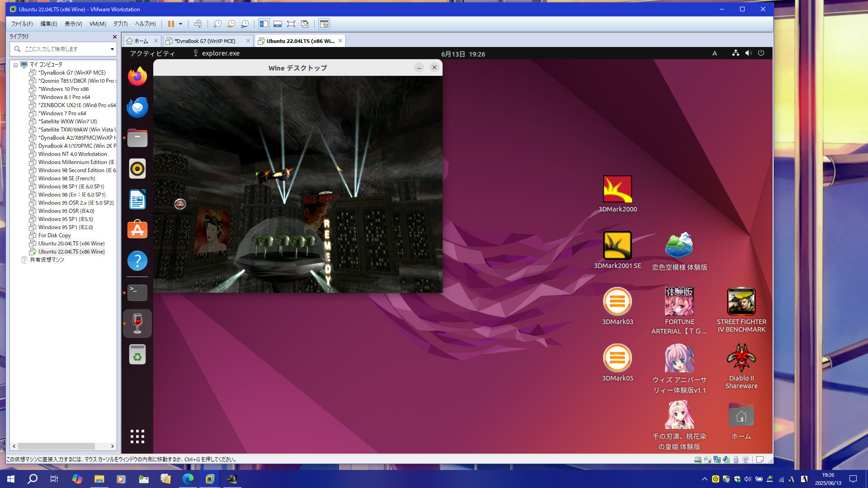868x488 pixels.
Task: Open Windows Start menu
Action: 11,479
